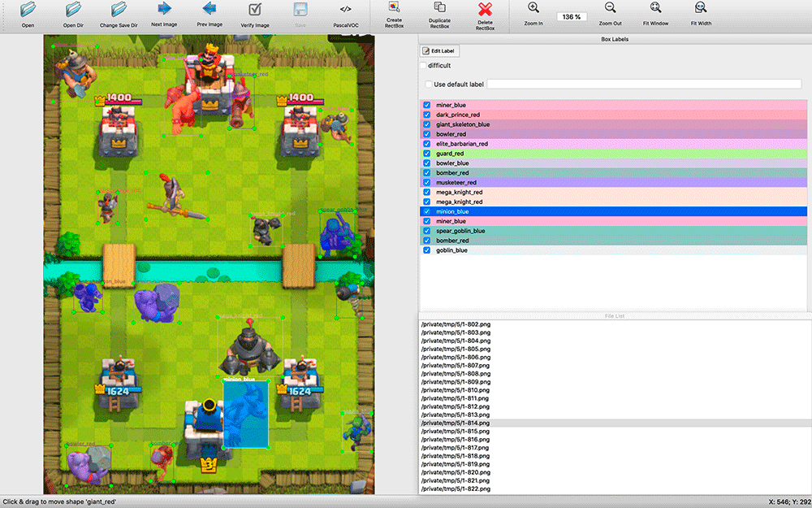Open file /private/tmp/5/1-807.png
Image resolution: width=812 pixels, height=508 pixels.
(456, 366)
